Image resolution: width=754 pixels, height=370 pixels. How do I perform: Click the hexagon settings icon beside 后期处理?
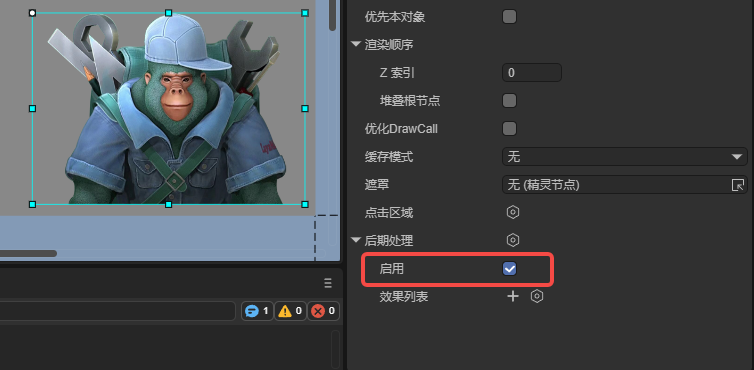click(x=513, y=240)
